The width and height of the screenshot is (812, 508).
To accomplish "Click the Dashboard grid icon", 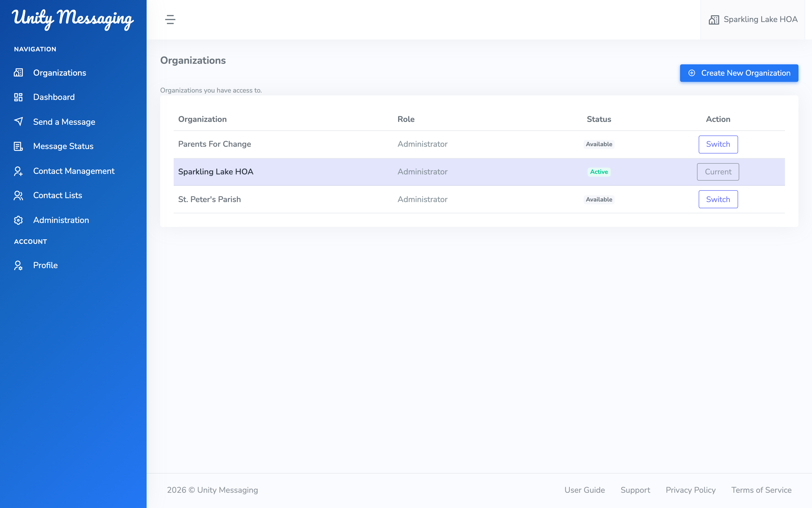I will point(18,97).
